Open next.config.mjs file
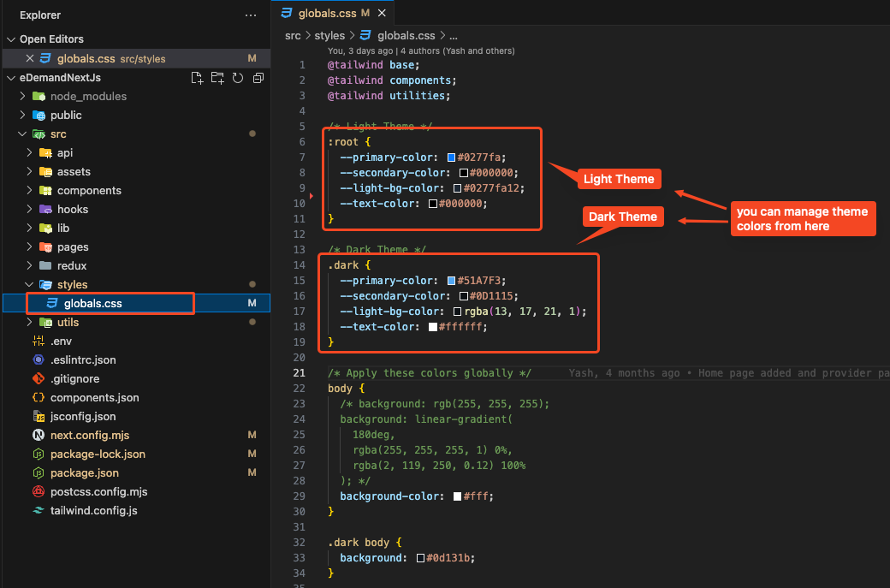 click(x=88, y=435)
